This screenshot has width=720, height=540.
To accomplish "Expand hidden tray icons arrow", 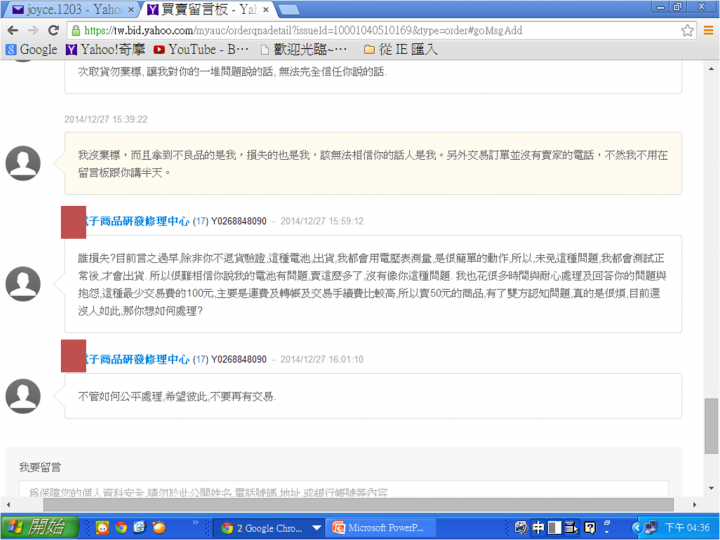I will (636, 528).
